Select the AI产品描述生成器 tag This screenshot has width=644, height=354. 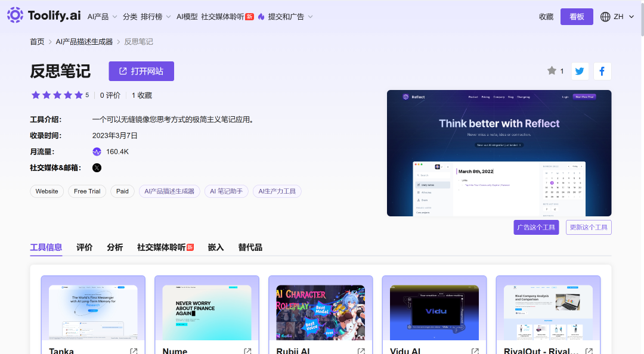pos(169,191)
